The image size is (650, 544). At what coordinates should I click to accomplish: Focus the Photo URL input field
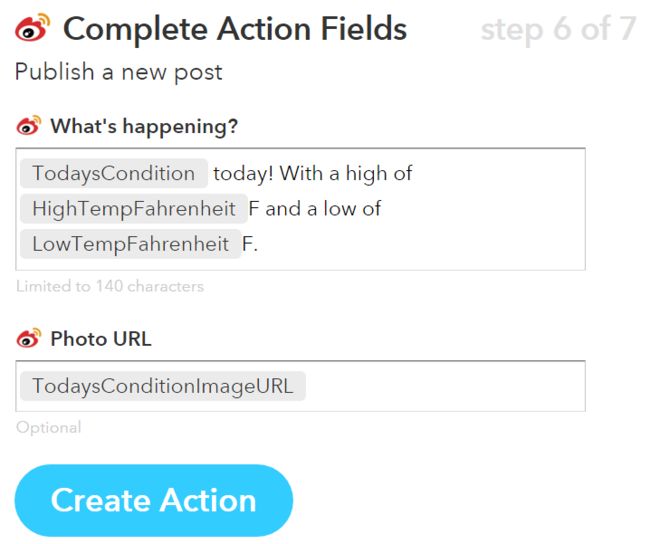tap(301, 386)
